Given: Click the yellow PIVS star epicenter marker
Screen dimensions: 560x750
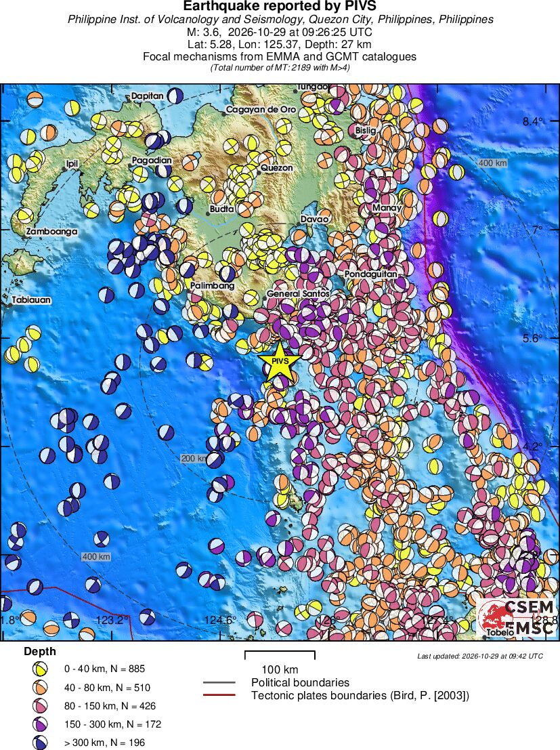Looking at the screenshot, I should pyautogui.click(x=279, y=362).
